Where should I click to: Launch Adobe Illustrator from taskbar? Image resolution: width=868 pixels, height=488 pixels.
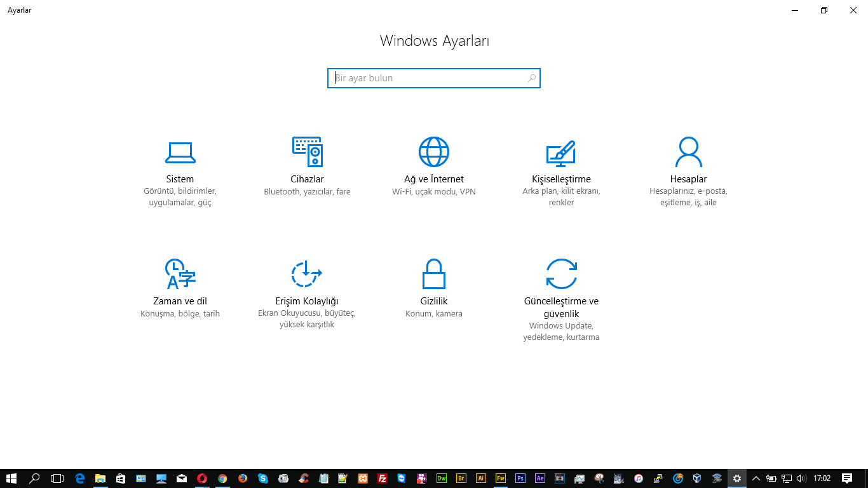(x=481, y=478)
